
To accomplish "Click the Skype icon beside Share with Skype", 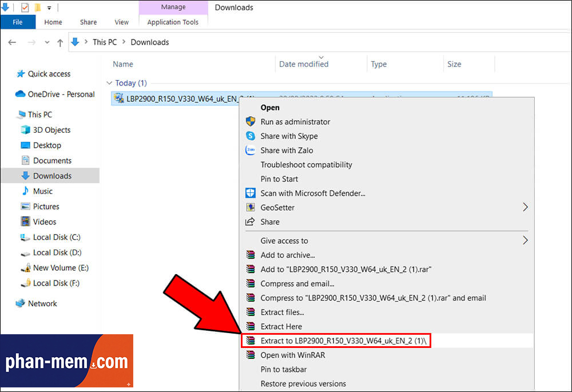I will (x=250, y=136).
